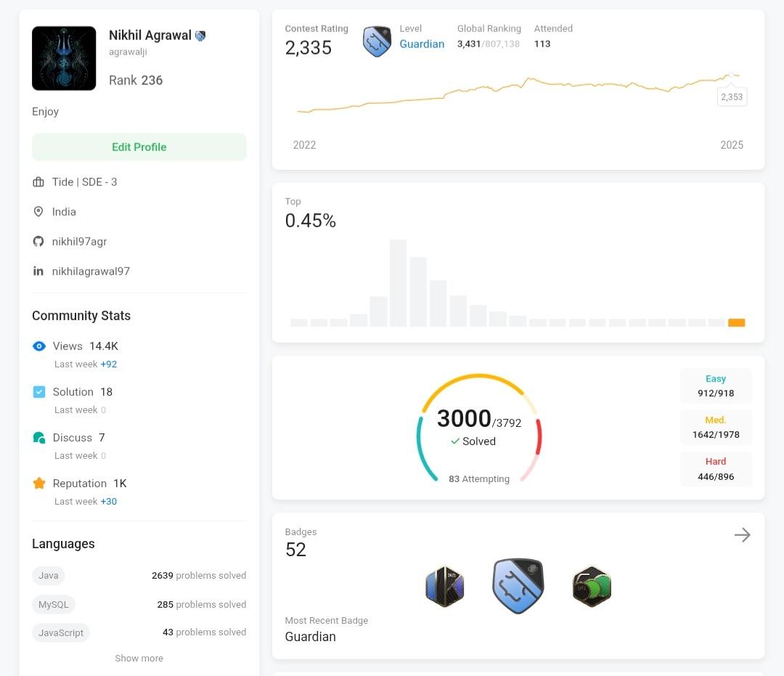Select the Discuss chat bubble icon
Screen dimensions: 784x676
click(38, 437)
